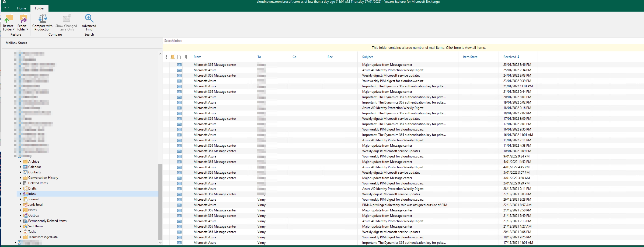Click the TeamsMessagesData folder icon
Screen dimensions: 644x247
[x=25, y=237]
